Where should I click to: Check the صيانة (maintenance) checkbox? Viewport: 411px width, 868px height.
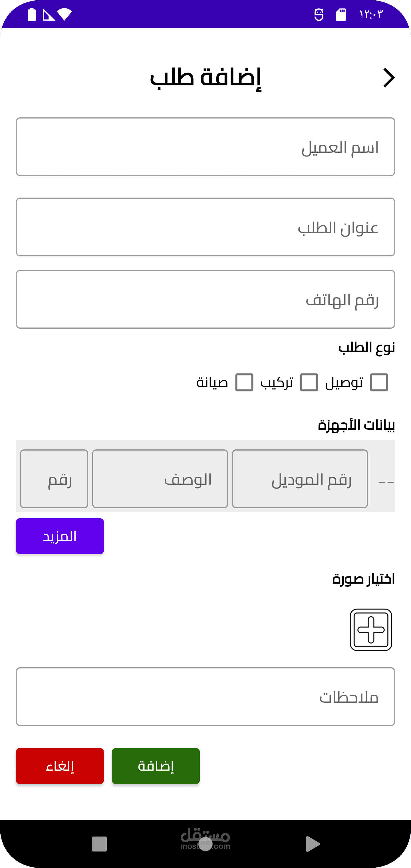(244, 382)
